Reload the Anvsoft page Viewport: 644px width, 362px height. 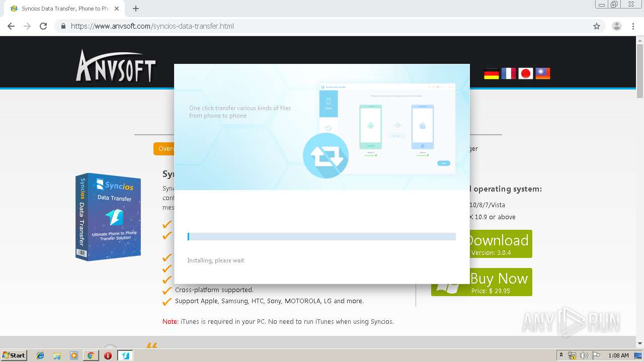(x=43, y=26)
